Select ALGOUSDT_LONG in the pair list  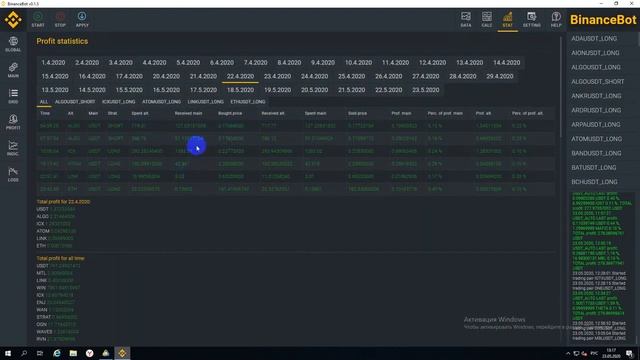pos(596,67)
